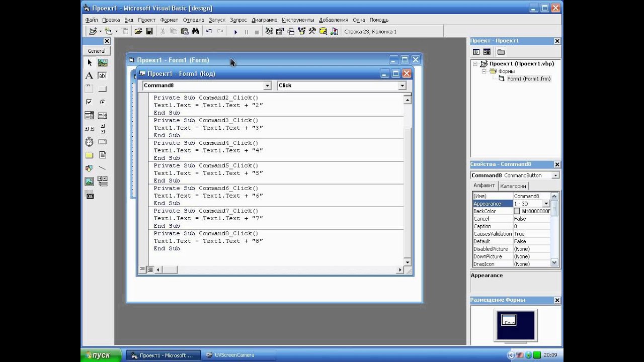Viewport: 644px width, 362px height.
Task: Select the ComboBox tool
Action: coord(89,116)
